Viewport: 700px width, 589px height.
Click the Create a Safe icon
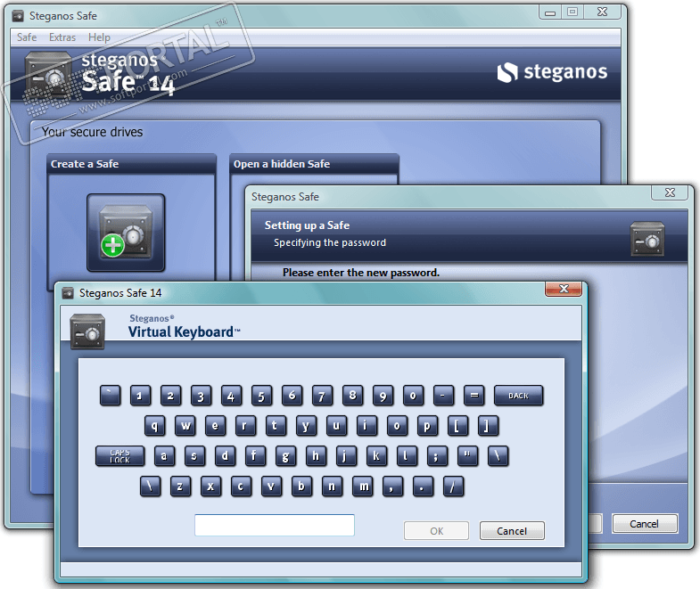tap(126, 233)
